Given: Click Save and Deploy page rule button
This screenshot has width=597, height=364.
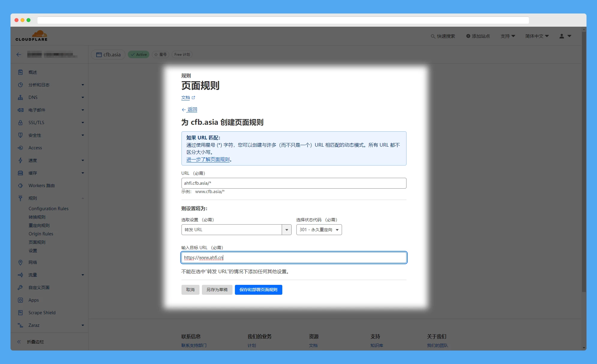Looking at the screenshot, I should point(258,290).
